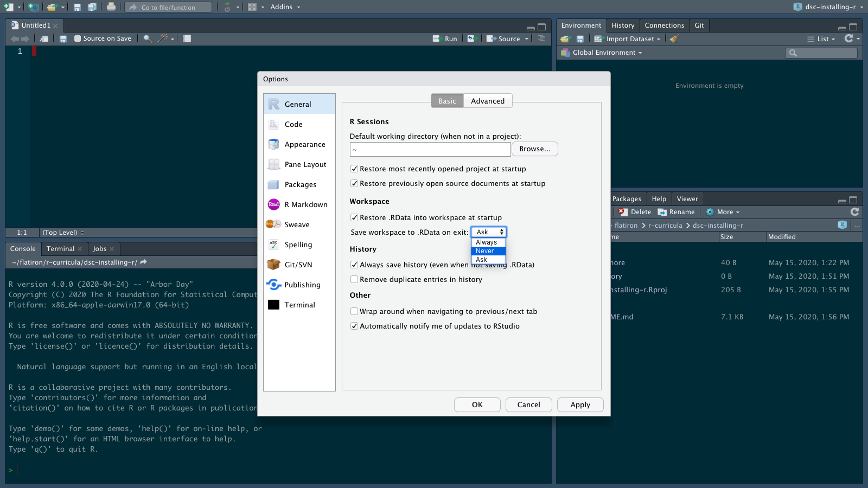Screen dimensions: 868x488
Task: Open the (Top Level) scope selector
Action: (x=63, y=233)
